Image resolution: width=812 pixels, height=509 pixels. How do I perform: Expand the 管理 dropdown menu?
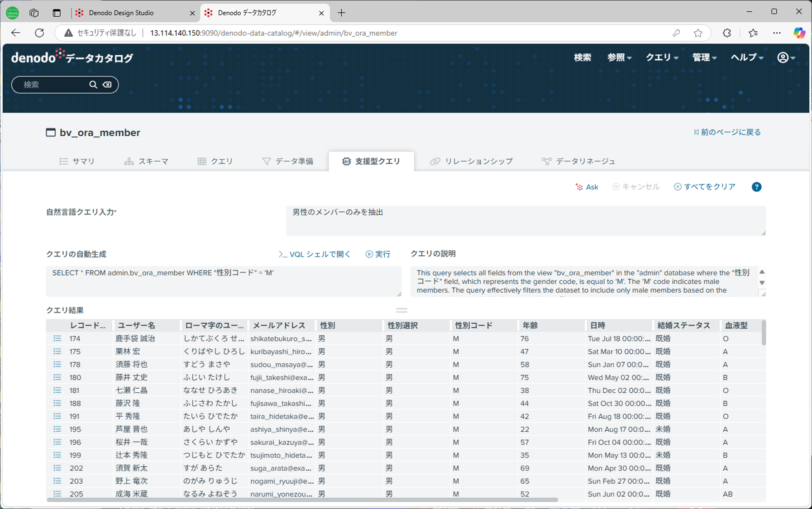(703, 57)
